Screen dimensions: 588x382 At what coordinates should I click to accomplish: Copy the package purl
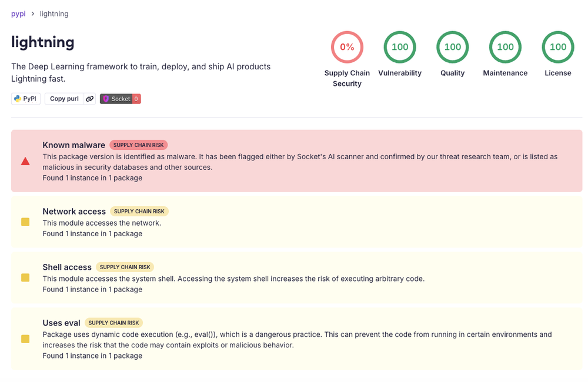(x=64, y=99)
